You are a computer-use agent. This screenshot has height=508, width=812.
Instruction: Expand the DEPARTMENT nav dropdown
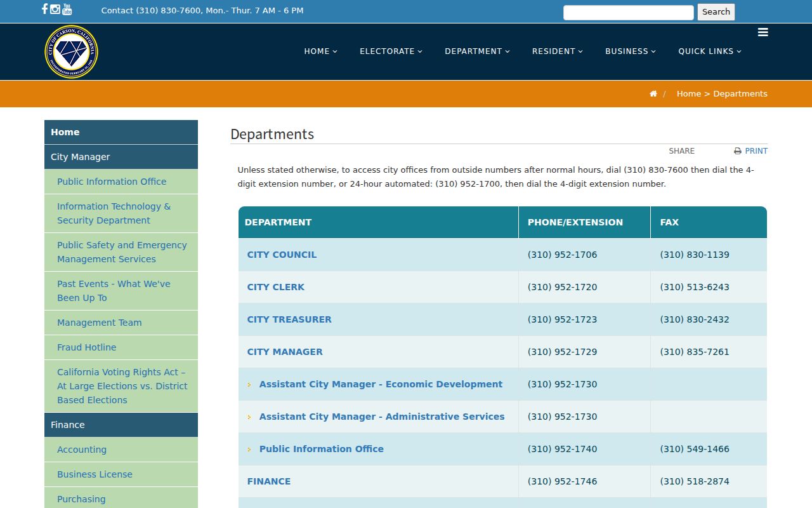click(x=478, y=51)
